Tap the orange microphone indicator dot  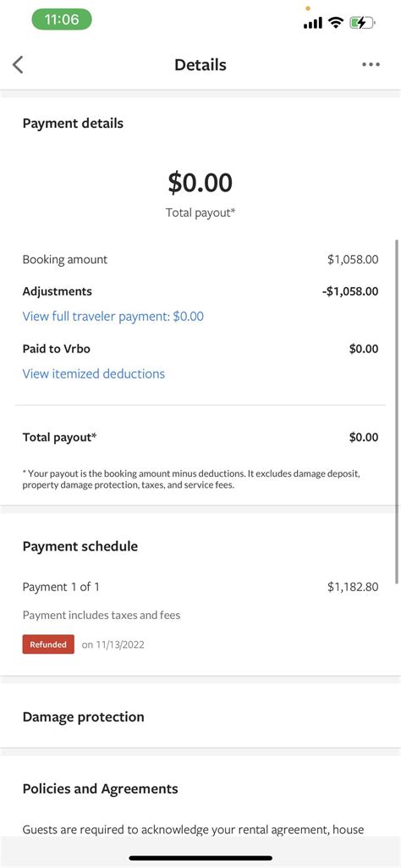308,8
